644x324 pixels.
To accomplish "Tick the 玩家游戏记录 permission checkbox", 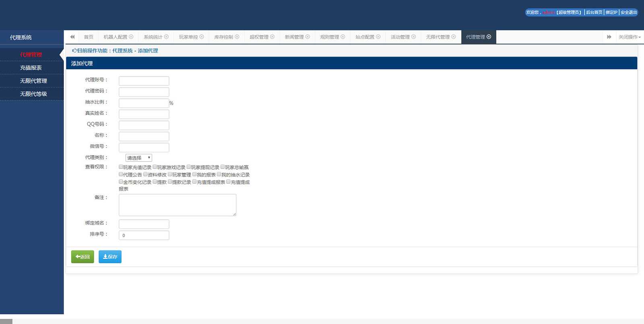I will [155, 167].
